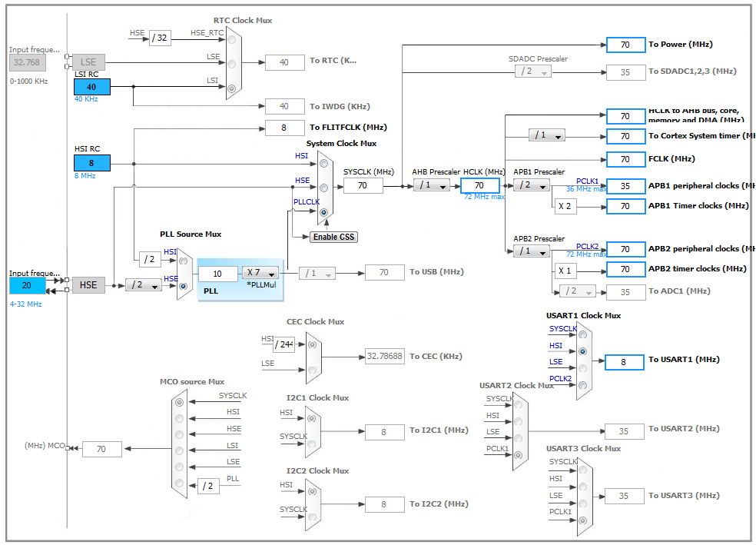756x545 pixels.
Task: Select PLL/2 on MCO source Mux
Action: [179, 484]
